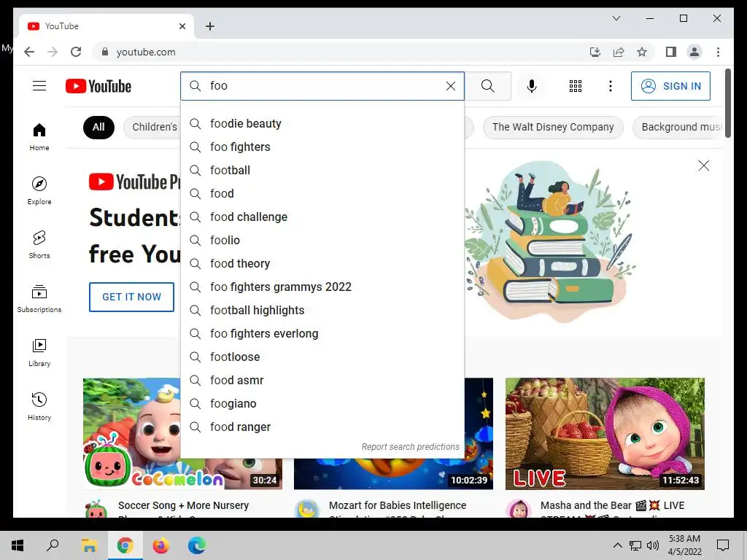This screenshot has width=747, height=560.
Task: Open the YouTube hamburger guide menu
Action: tap(39, 86)
